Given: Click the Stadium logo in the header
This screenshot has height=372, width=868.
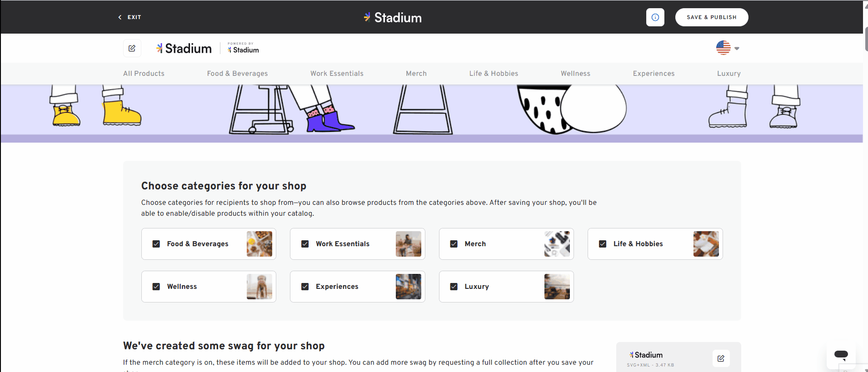Looking at the screenshot, I should coord(392,17).
